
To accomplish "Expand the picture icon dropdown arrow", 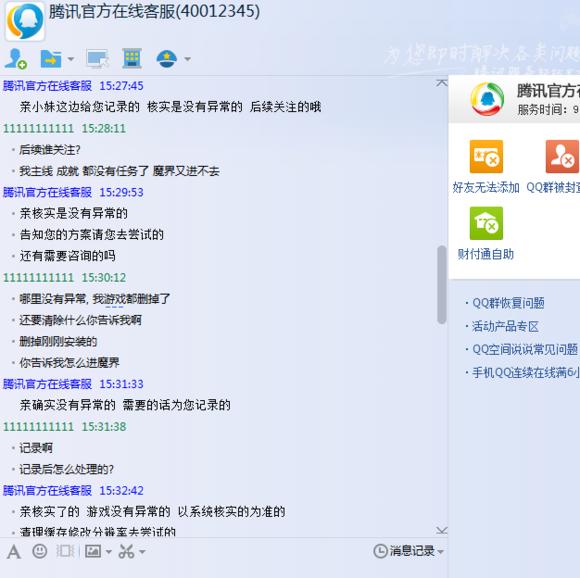I will (108, 552).
